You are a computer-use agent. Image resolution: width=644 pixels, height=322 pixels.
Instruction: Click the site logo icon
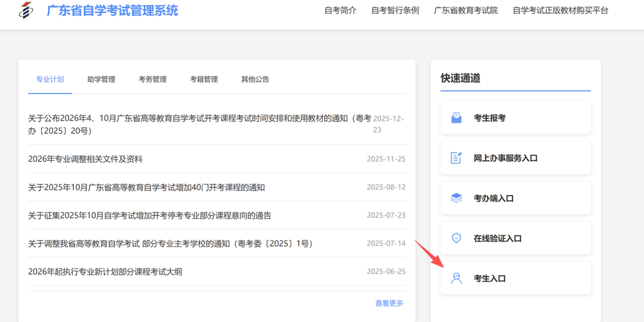point(26,10)
